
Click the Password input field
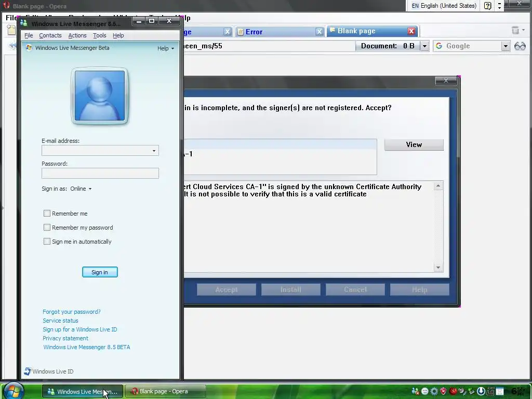pos(100,173)
